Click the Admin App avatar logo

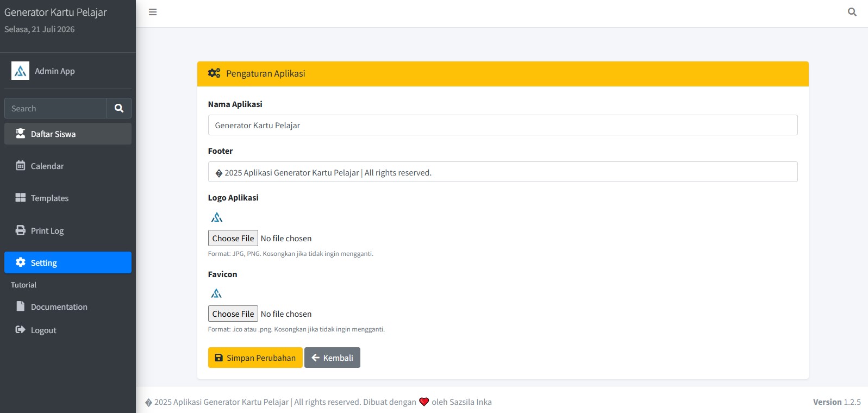tap(20, 71)
